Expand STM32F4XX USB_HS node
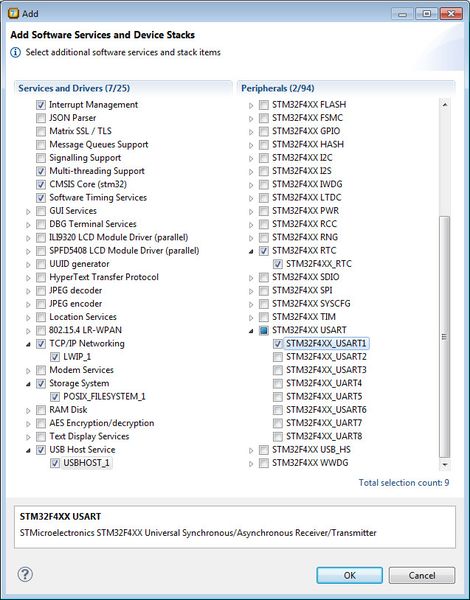This screenshot has height=600, width=470. pyautogui.click(x=251, y=450)
